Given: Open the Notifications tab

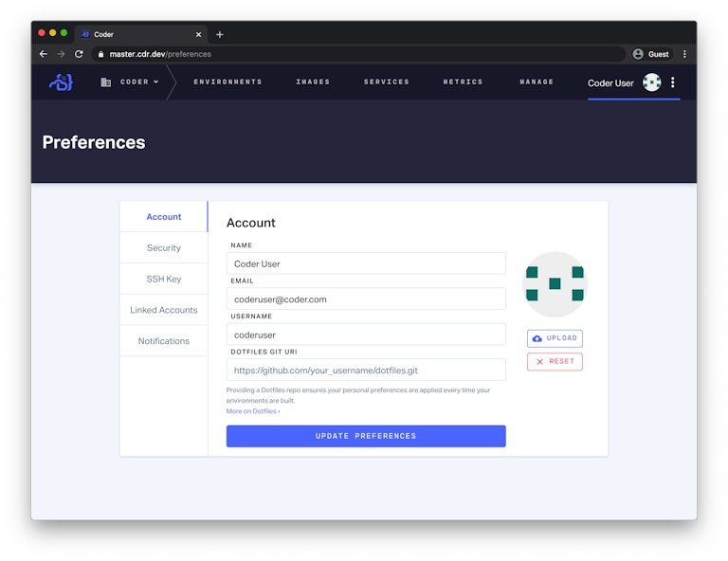Looking at the screenshot, I should pyautogui.click(x=163, y=341).
